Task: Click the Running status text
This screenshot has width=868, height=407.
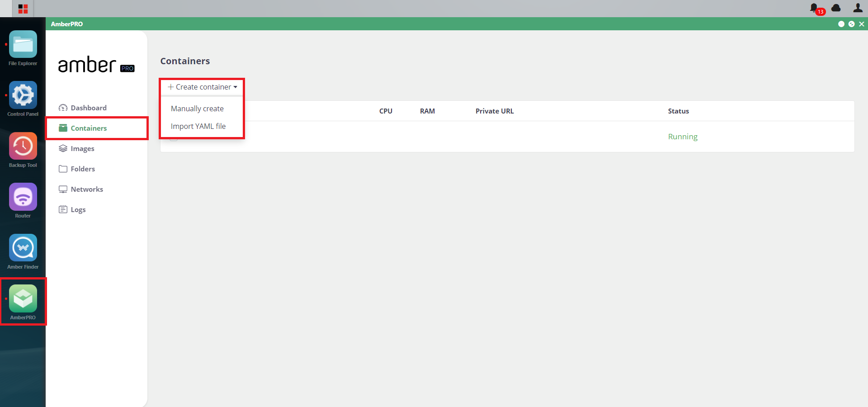Action: [683, 137]
